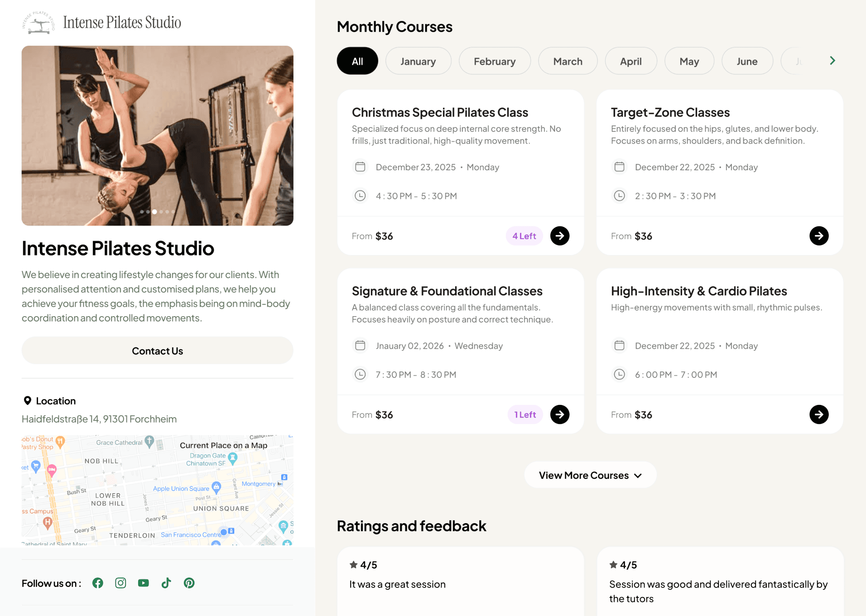Filter courses by June
Screen dimensions: 866x616
[x=747, y=61]
